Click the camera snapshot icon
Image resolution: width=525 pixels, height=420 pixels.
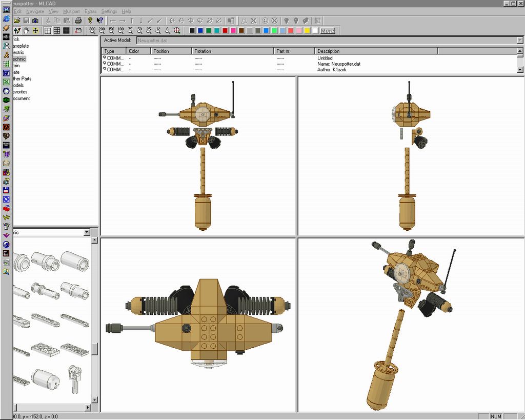pos(35,21)
